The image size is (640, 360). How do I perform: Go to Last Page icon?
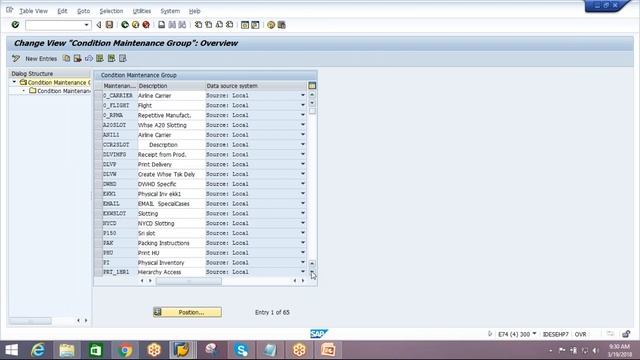229,25
